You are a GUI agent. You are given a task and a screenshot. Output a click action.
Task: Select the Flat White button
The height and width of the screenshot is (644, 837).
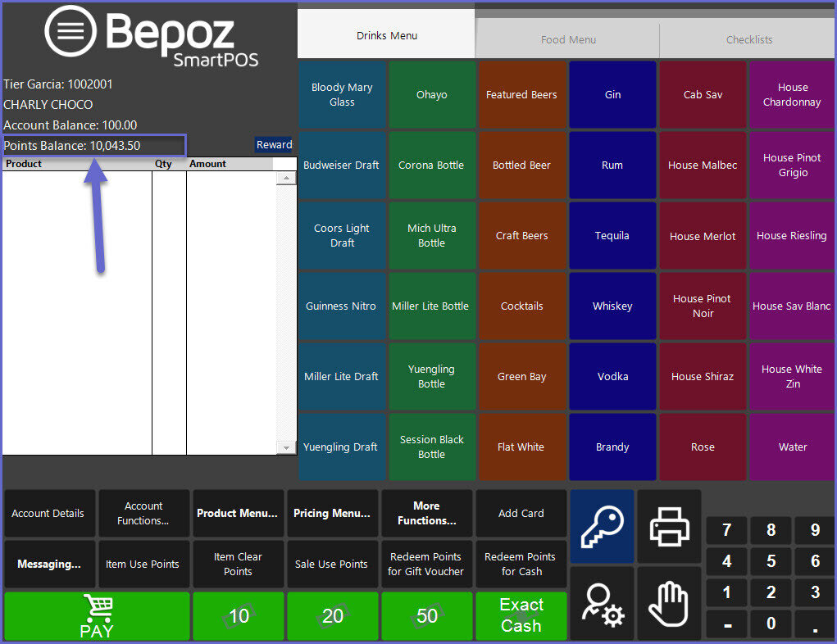pos(522,447)
